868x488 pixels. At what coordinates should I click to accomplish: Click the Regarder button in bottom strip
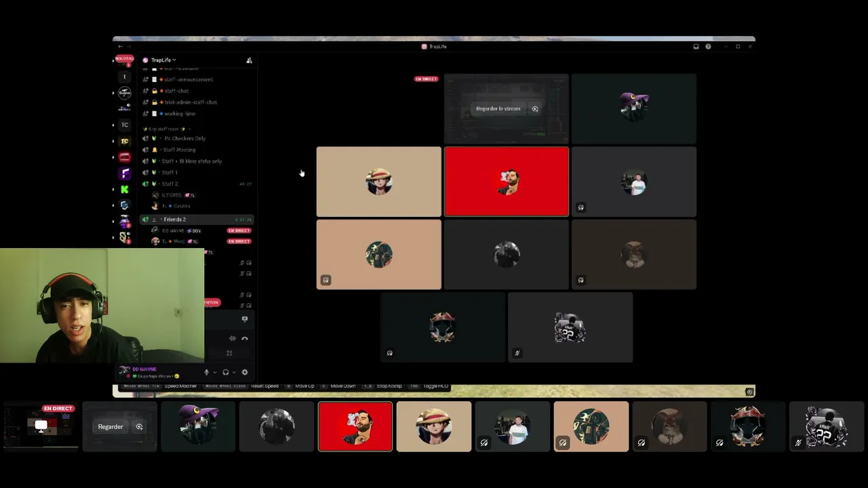click(x=111, y=427)
